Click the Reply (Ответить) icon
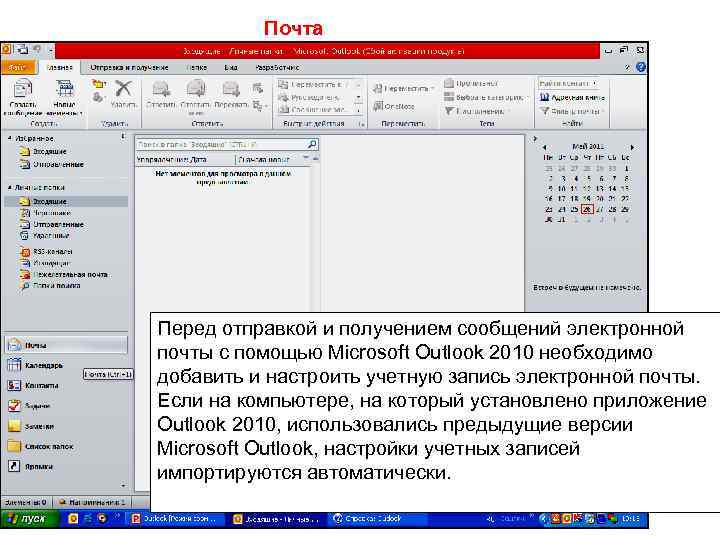This screenshot has height=540, width=720. [161, 89]
